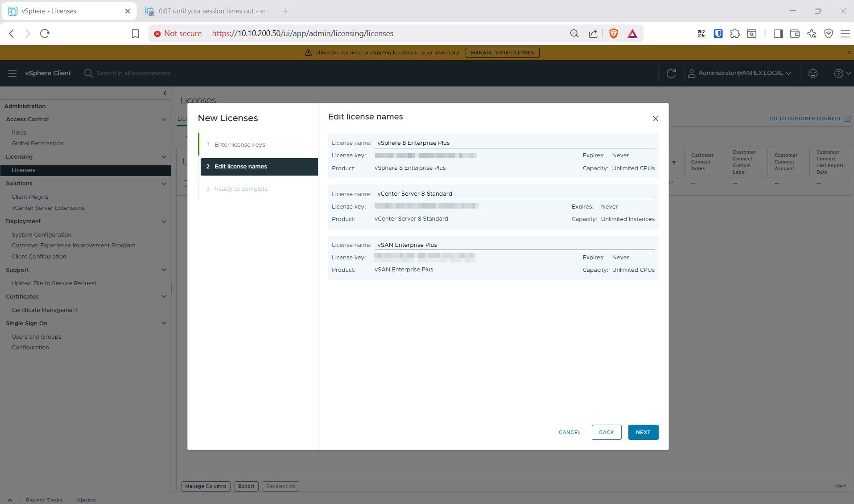Collapse the Support section
Image resolution: width=854 pixels, height=504 pixels.
[x=164, y=270]
